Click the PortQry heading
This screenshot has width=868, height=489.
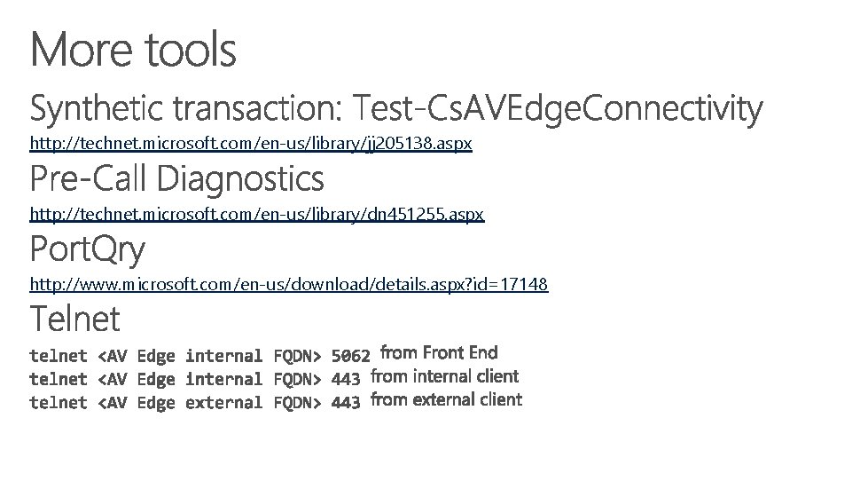point(88,249)
